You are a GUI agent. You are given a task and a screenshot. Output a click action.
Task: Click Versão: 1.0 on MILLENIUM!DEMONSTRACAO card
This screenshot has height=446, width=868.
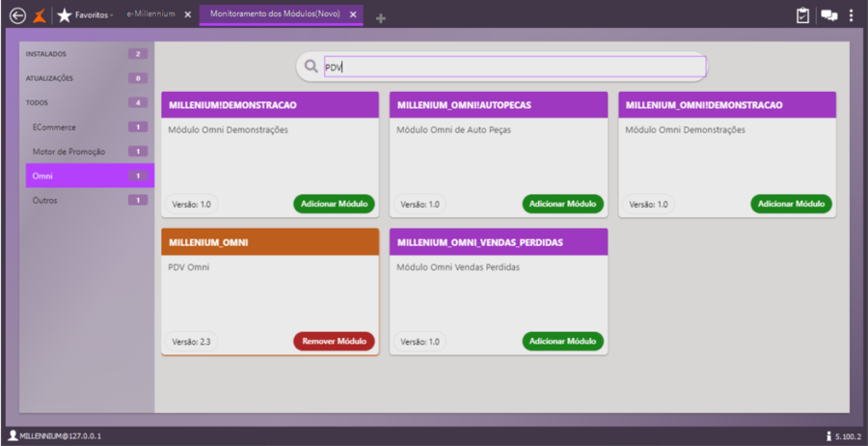[x=191, y=204]
